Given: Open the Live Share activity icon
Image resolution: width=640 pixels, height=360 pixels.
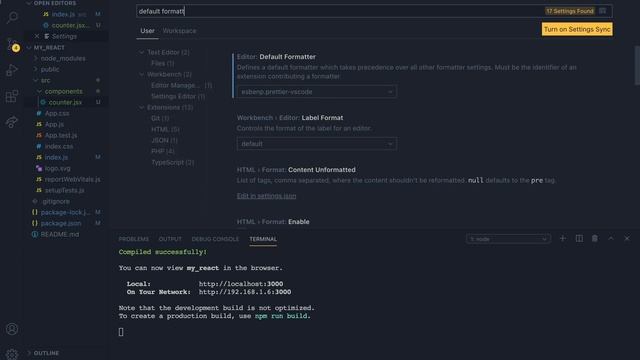Looking at the screenshot, I should pos(12,122).
